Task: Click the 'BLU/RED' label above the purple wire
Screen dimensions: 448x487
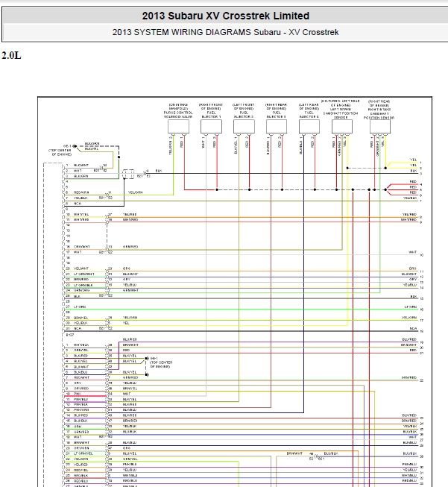Action: (130, 339)
